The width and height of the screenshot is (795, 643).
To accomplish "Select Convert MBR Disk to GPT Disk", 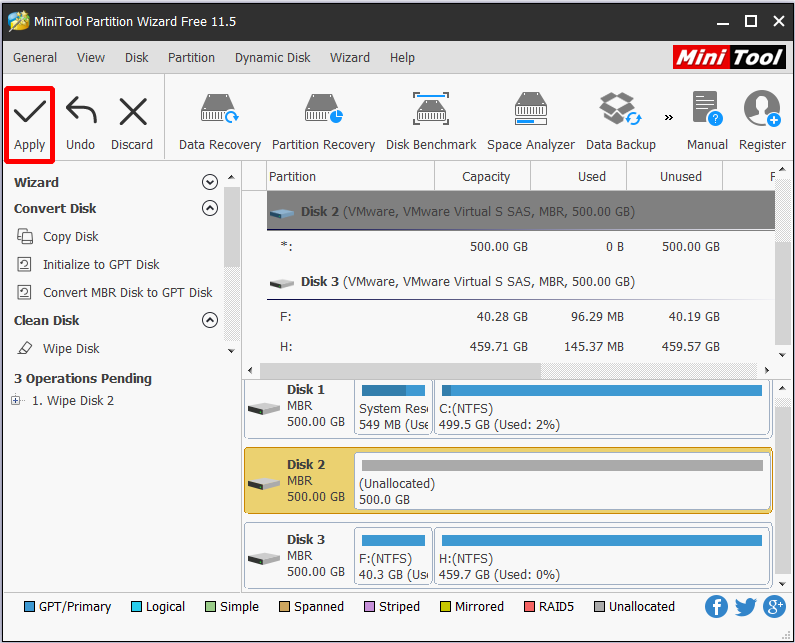I will click(128, 293).
